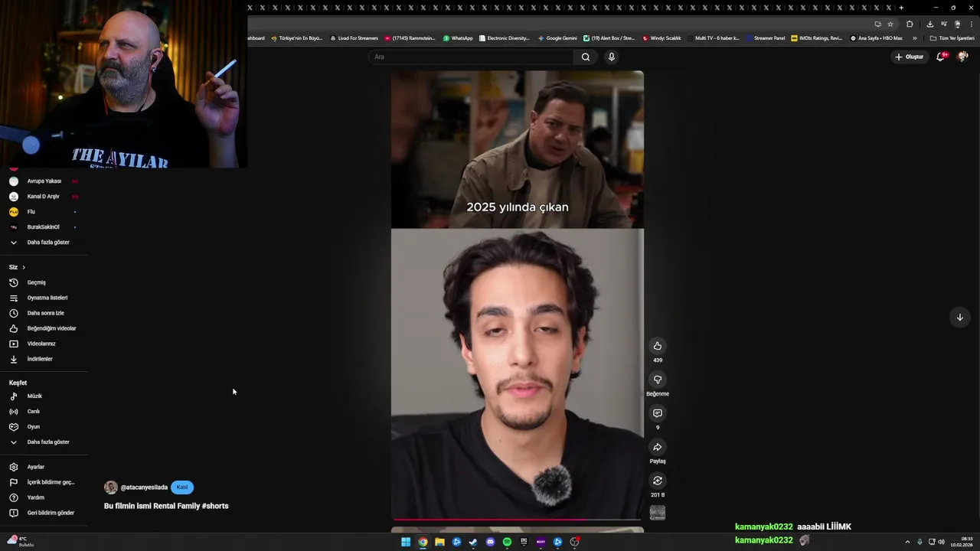Viewport: 980px width, 551px height.
Task: Open the account avatar menu
Action: (x=962, y=57)
